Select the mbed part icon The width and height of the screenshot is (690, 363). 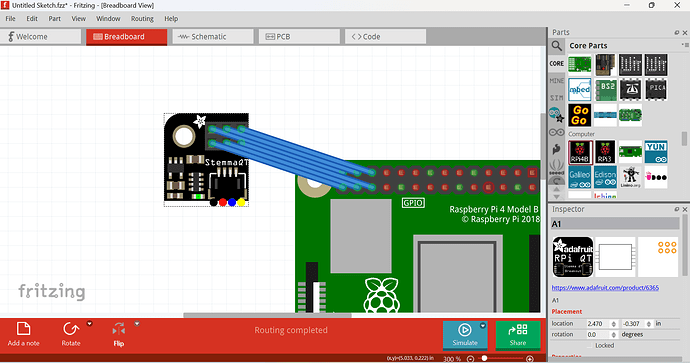pos(580,90)
